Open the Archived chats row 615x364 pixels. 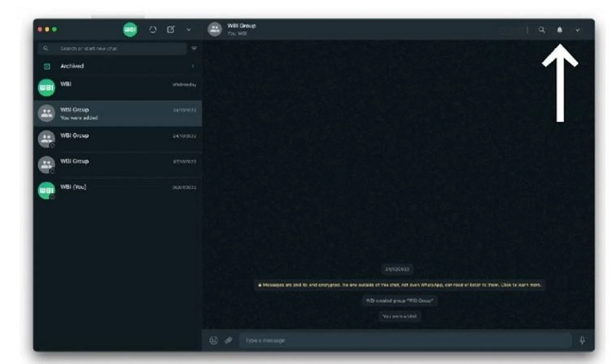click(x=117, y=66)
